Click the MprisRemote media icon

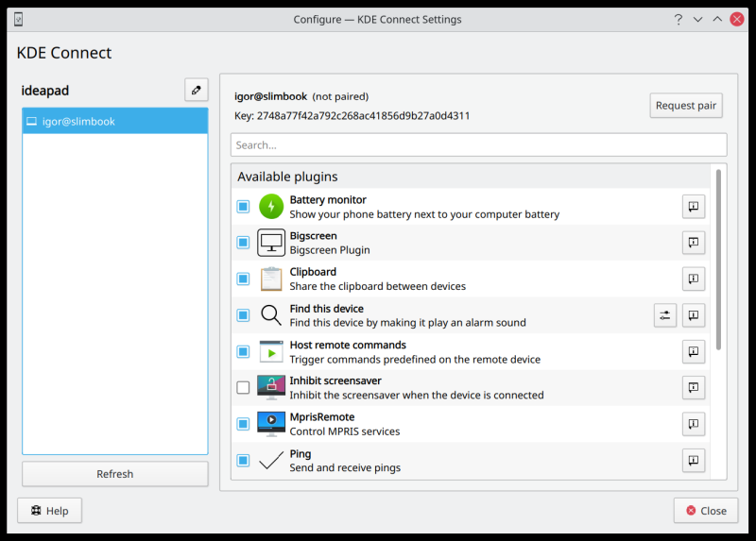(271, 424)
